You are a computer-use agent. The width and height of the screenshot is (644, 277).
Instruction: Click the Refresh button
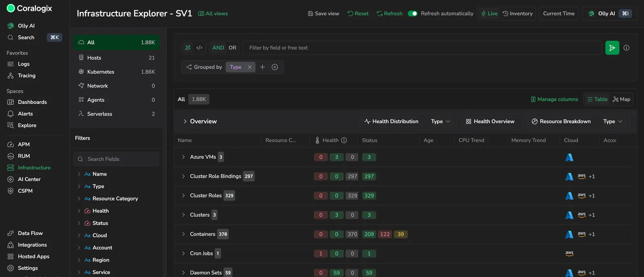coord(390,14)
